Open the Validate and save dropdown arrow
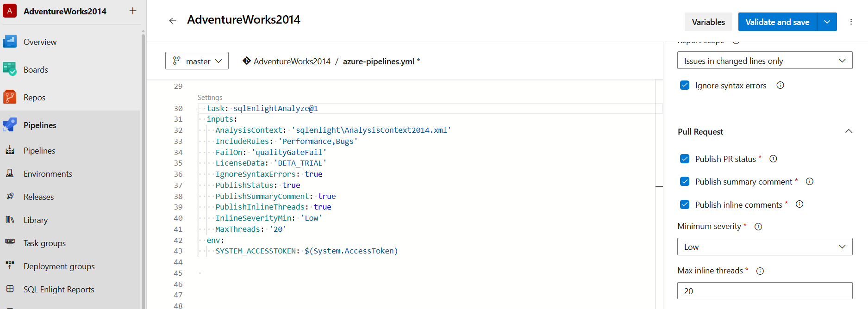This screenshot has width=868, height=309. click(827, 22)
